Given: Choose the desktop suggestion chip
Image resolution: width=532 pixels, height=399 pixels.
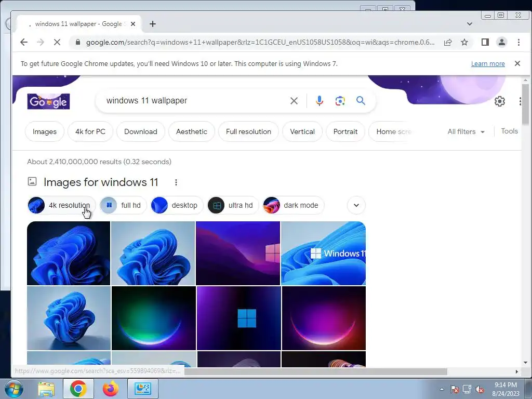Looking at the screenshot, I should pyautogui.click(x=177, y=205).
